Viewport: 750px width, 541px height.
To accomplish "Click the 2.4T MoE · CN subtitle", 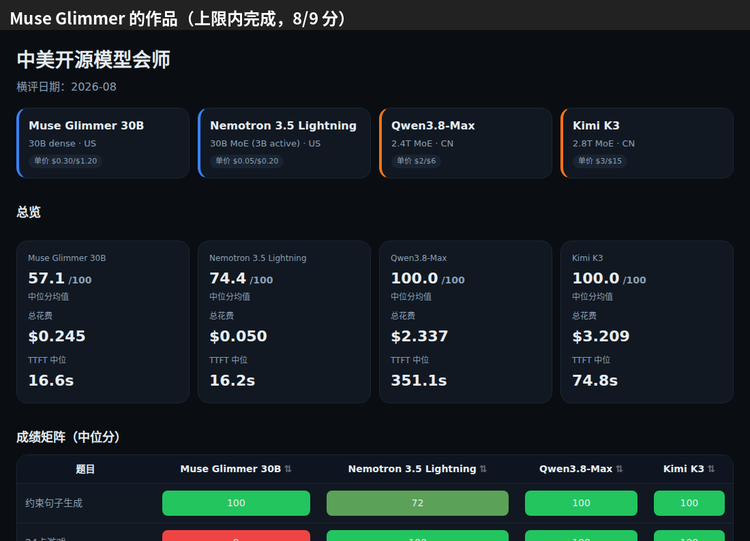I will pyautogui.click(x=422, y=144).
